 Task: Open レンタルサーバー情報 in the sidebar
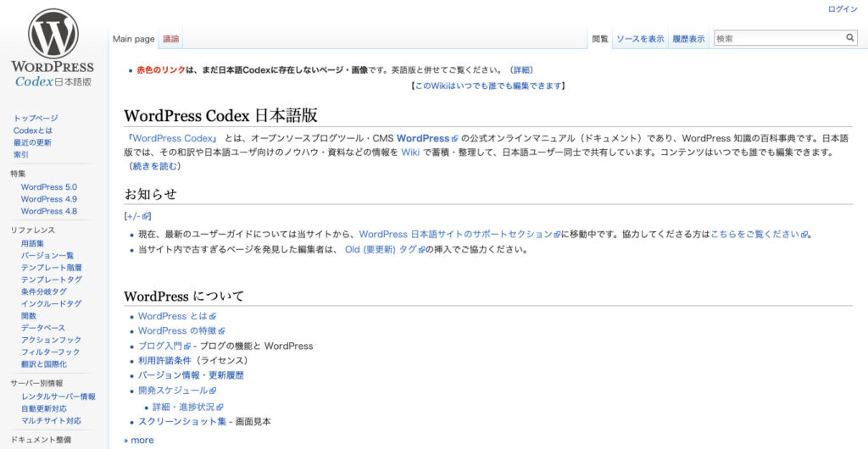click(58, 397)
